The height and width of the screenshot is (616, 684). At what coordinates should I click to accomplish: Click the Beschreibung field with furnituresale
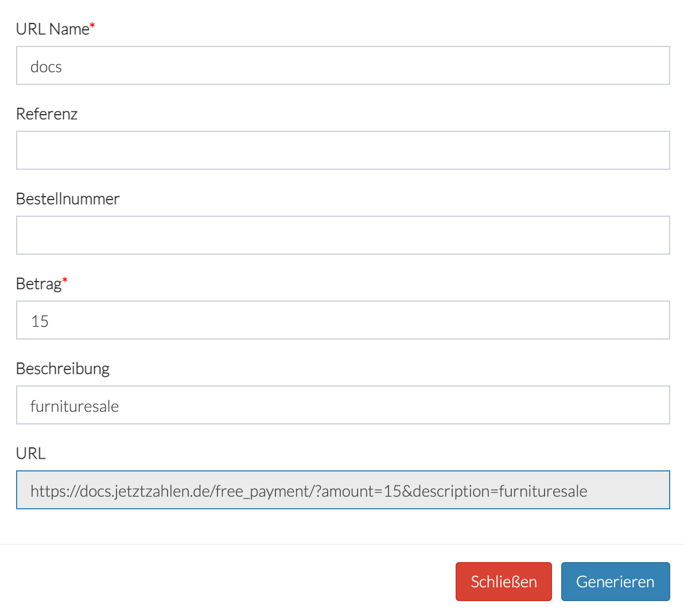point(343,405)
